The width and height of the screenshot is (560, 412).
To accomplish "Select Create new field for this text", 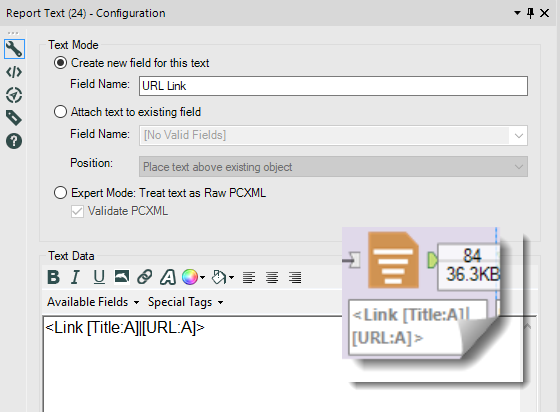I will pos(131,63).
